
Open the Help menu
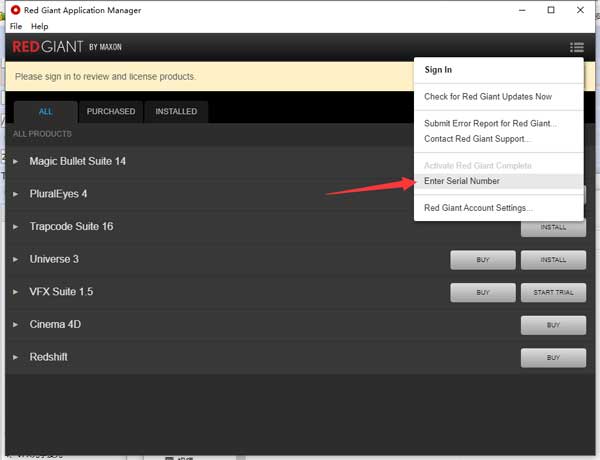[x=40, y=26]
